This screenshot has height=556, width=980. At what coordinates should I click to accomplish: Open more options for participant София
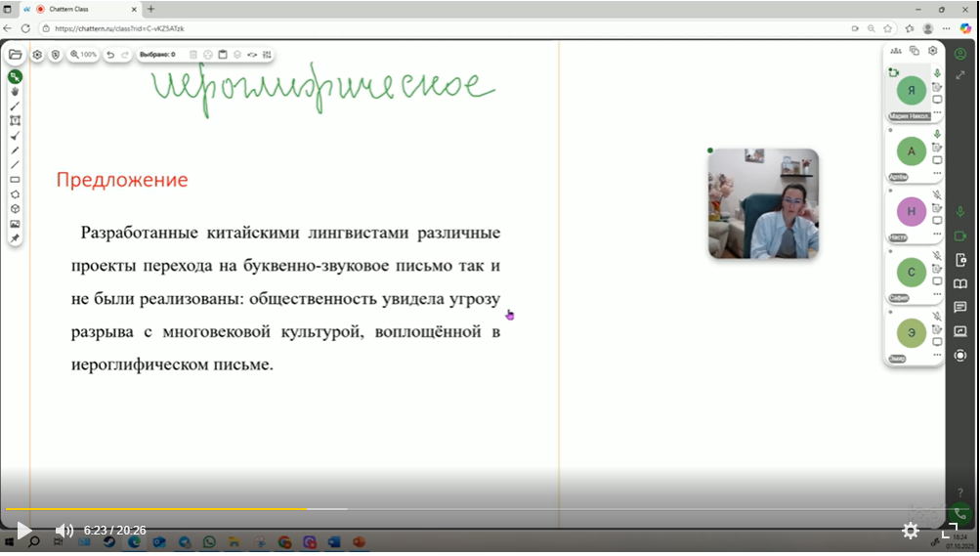(x=937, y=293)
